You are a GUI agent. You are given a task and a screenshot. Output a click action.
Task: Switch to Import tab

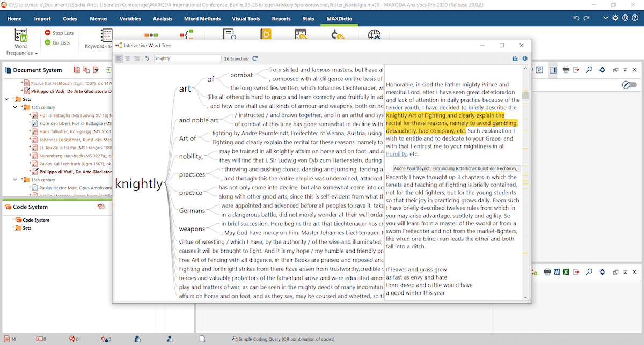tap(42, 19)
